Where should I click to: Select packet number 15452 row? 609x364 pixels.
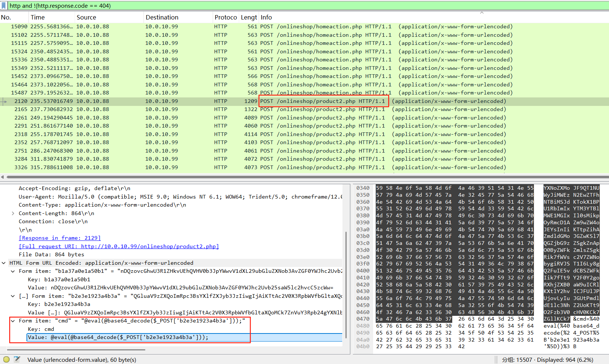[x=304, y=76]
